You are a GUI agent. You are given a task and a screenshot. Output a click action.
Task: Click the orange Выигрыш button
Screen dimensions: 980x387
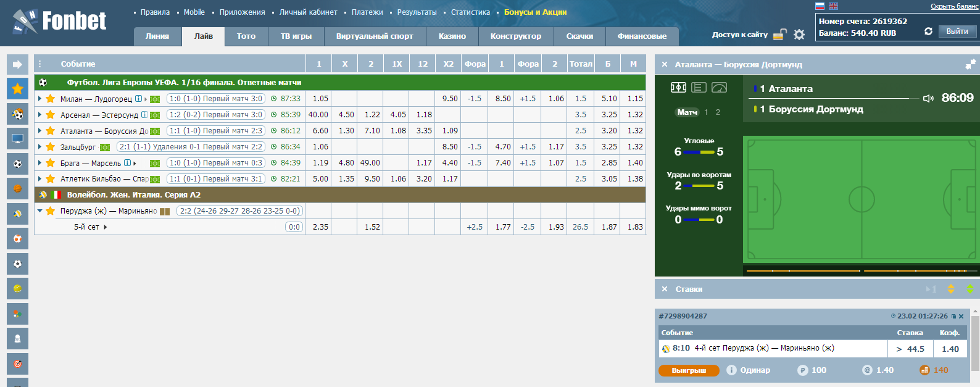pos(689,370)
